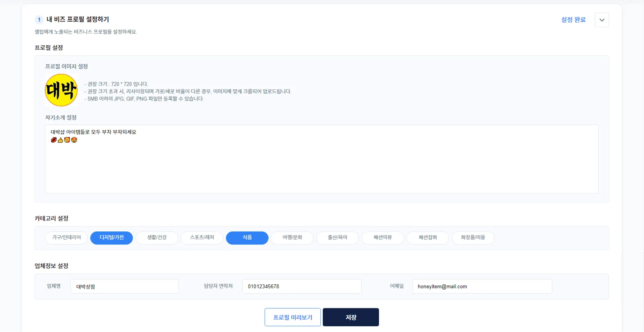The height and width of the screenshot is (332, 644).
Task: Click the 프로필 이미지 설정 label
Action: 66,66
